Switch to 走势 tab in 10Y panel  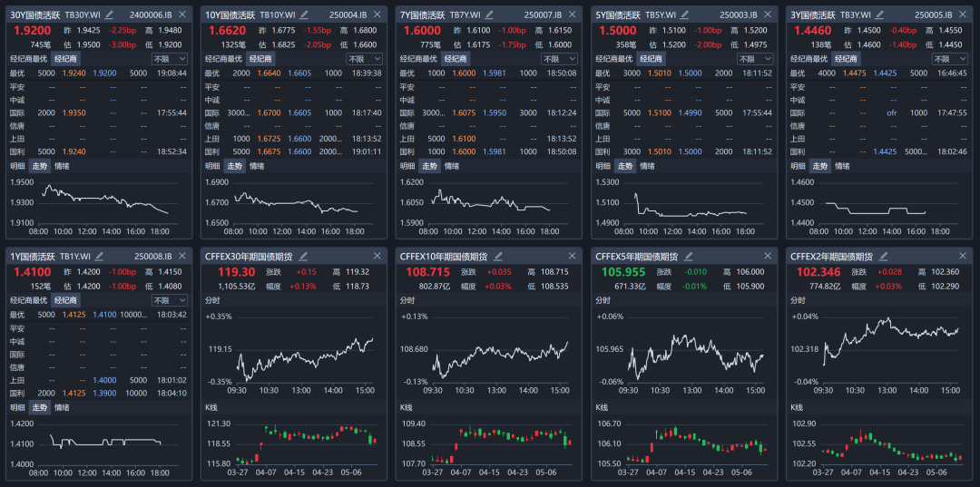234,166
